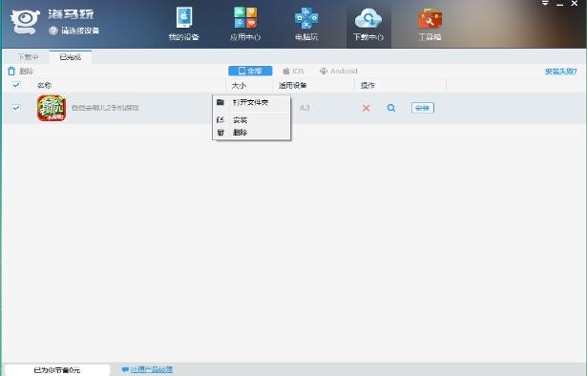Filter list by iOS

(293, 71)
